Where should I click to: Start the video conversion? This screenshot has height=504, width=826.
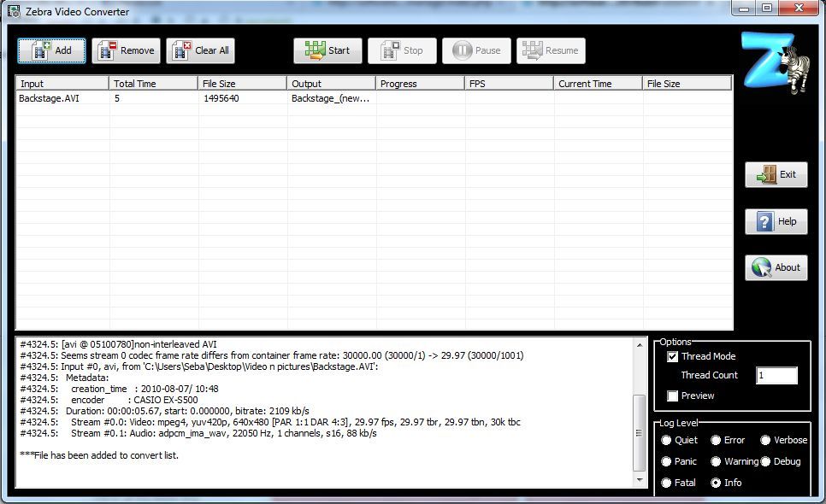(327, 50)
